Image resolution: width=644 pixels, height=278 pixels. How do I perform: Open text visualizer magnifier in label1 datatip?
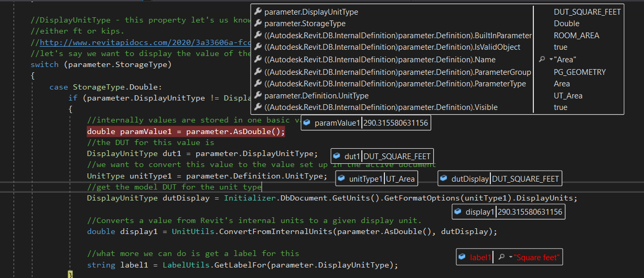[501, 257]
